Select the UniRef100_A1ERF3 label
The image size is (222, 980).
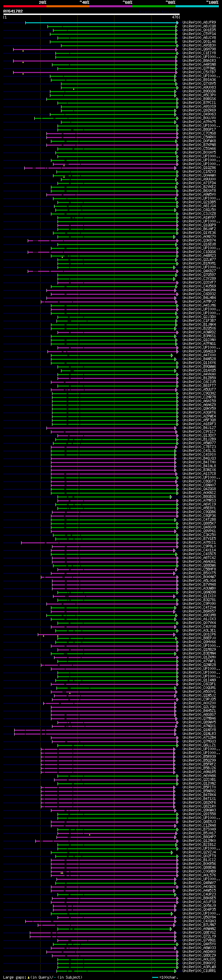(x=199, y=424)
